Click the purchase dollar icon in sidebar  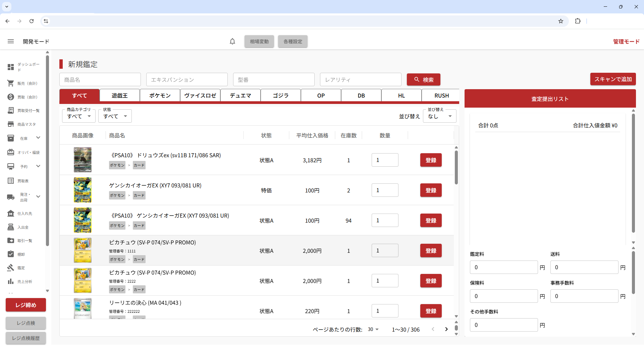[11, 97]
